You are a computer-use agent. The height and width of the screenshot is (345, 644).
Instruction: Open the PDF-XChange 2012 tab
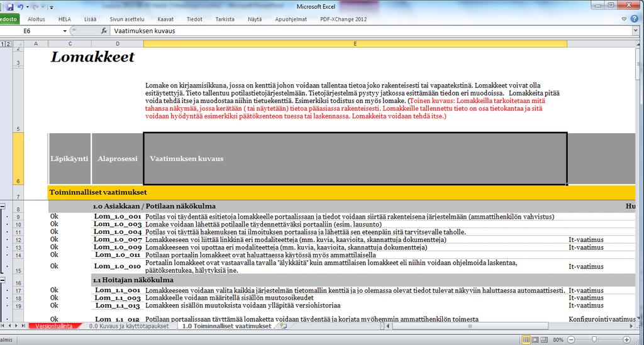[343, 19]
